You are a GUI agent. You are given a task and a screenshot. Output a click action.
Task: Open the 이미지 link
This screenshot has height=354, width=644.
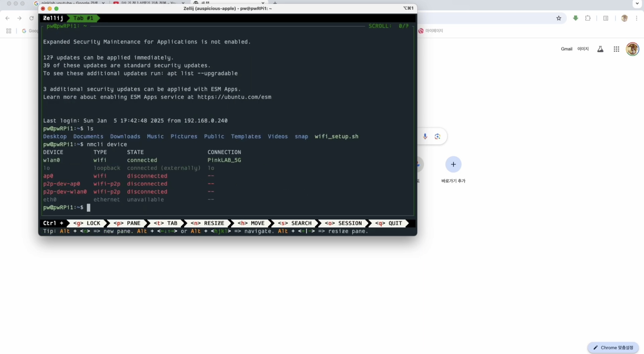[583, 49]
